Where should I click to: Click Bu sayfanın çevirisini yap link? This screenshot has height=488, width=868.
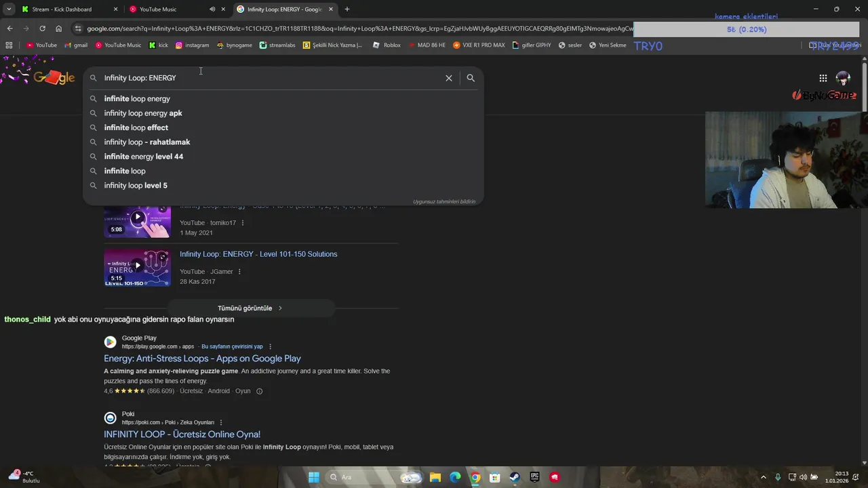[232, 346]
